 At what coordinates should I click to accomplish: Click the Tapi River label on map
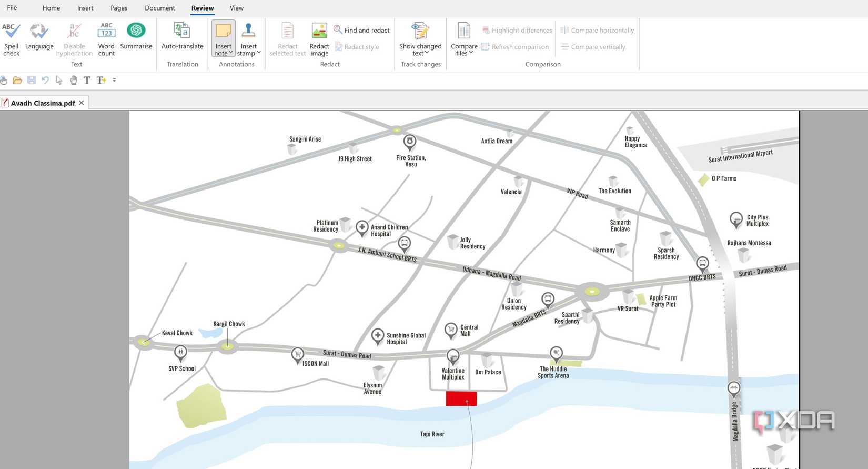coord(432,434)
